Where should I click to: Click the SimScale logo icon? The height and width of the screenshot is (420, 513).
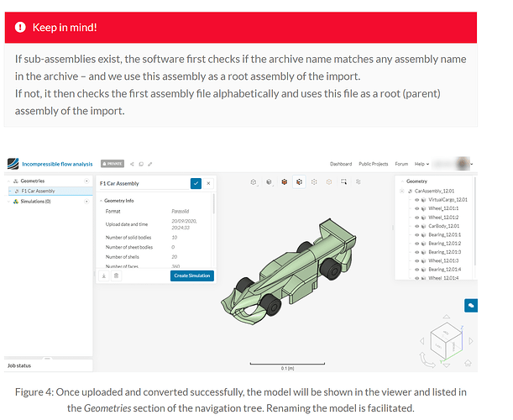13,164
